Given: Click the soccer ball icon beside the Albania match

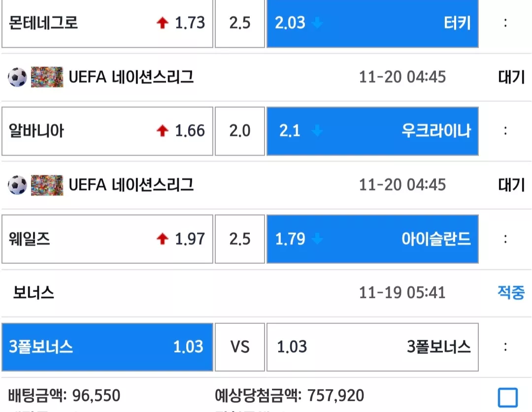Looking at the screenshot, I should tap(17, 77).
